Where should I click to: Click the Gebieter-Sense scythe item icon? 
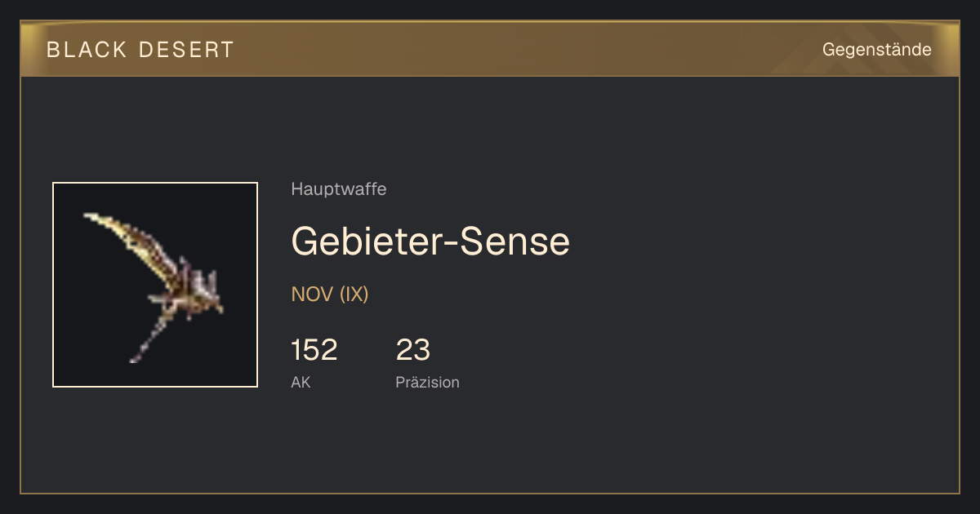point(155,285)
